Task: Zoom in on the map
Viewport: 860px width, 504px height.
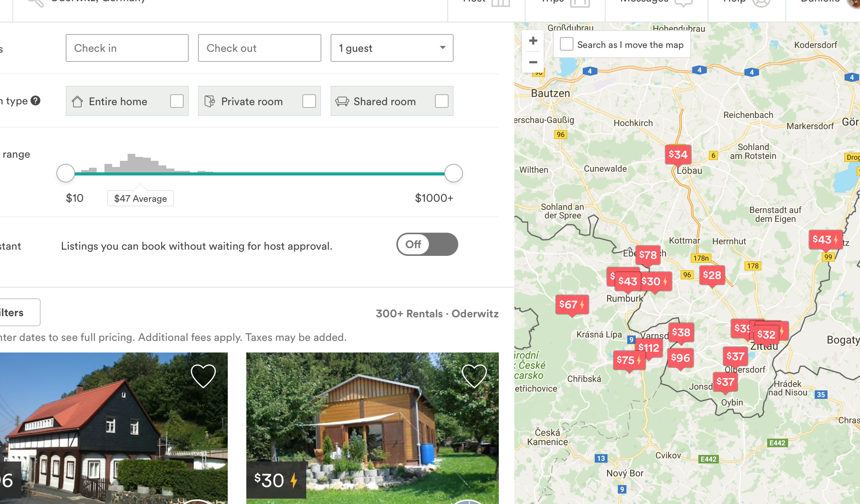Action: pyautogui.click(x=533, y=41)
